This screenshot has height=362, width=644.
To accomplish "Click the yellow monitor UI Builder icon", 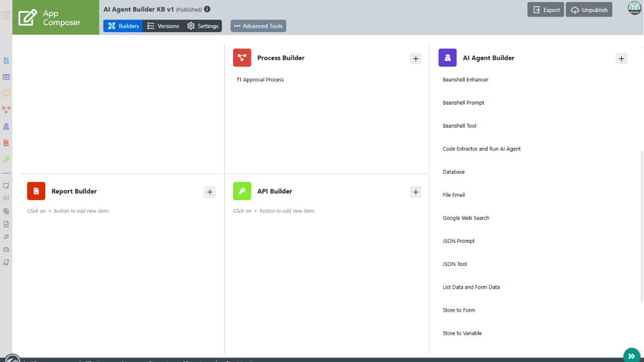I will tap(6, 94).
